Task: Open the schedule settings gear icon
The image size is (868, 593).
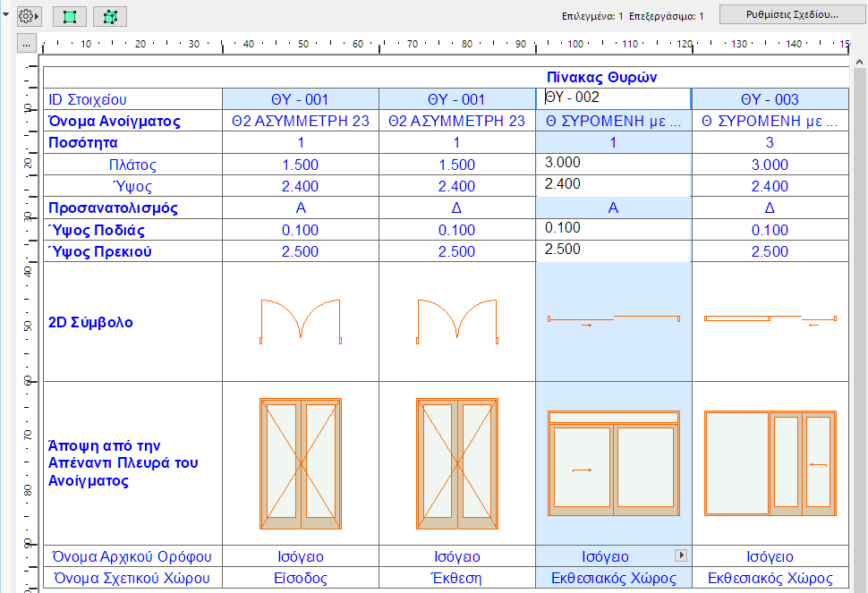Action: tap(27, 15)
